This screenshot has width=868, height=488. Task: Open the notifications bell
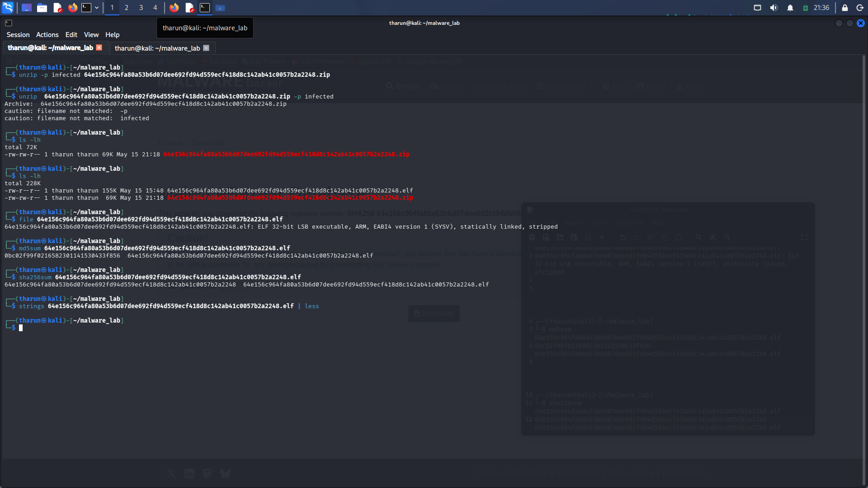pyautogui.click(x=790, y=8)
